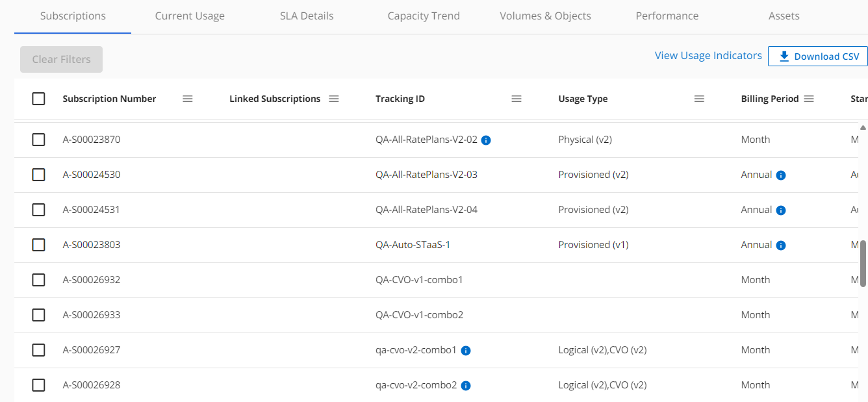The height and width of the screenshot is (402, 868).
Task: Click Annual info icon for A-S00024531
Action: click(781, 210)
